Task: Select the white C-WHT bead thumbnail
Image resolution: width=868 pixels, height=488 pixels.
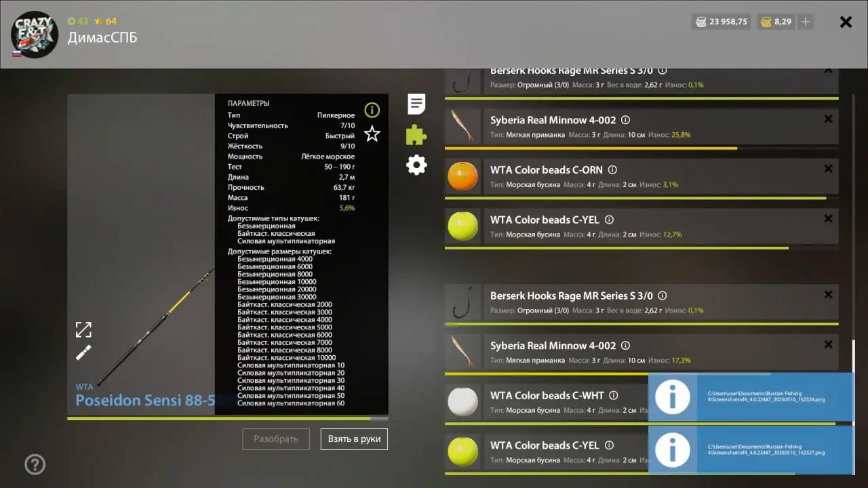Action: pyautogui.click(x=462, y=402)
